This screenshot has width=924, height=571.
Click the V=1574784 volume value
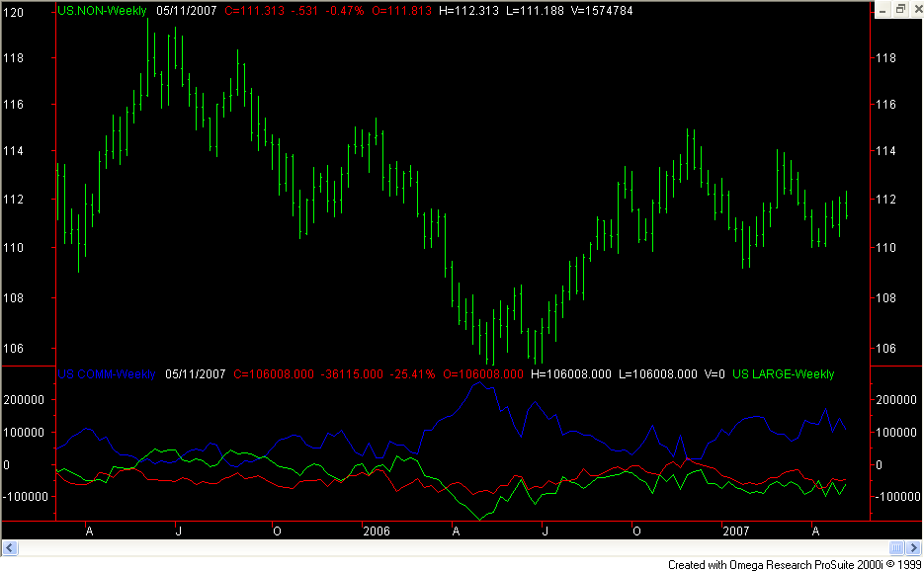click(602, 11)
